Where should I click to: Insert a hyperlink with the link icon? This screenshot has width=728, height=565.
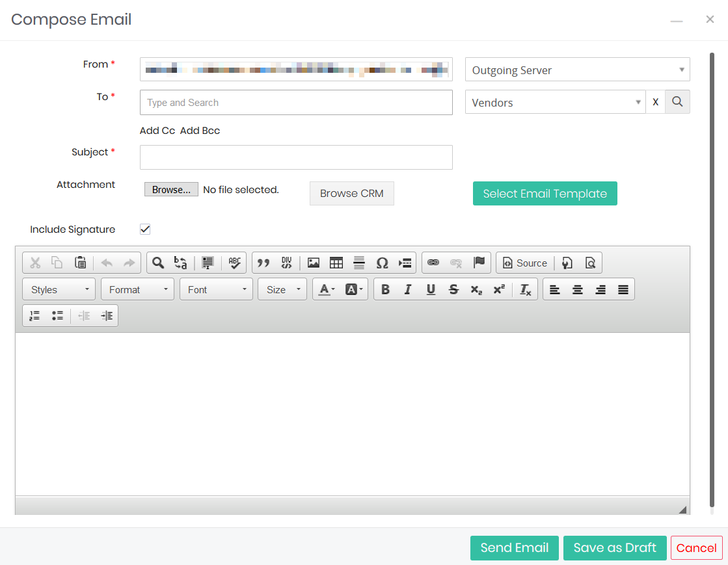[433, 263]
